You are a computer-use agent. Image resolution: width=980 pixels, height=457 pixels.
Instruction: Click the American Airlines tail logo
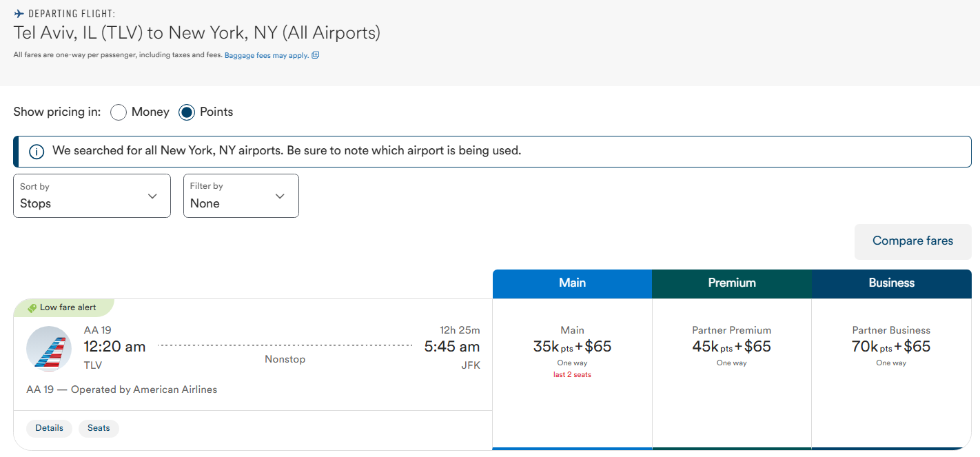[49, 349]
